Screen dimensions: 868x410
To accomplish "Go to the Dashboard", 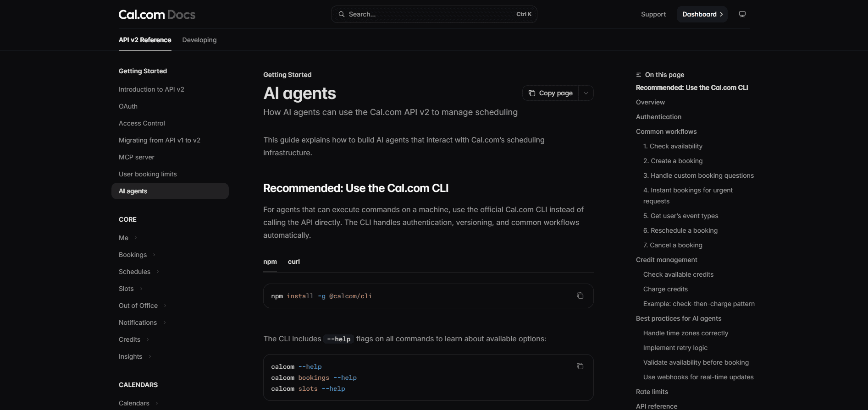I will click(x=702, y=14).
